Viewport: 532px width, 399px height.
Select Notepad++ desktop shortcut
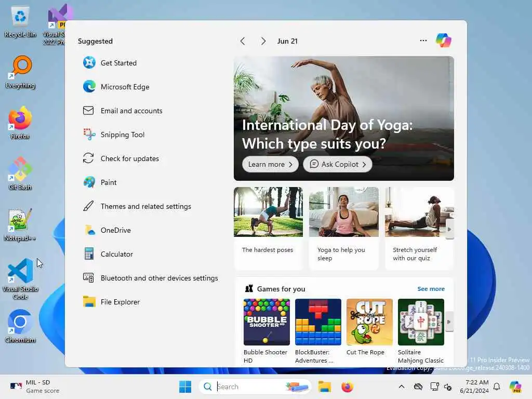point(20,224)
